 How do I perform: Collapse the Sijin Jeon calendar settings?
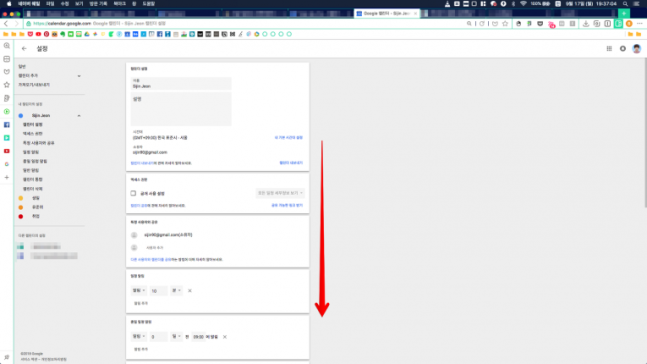pos(79,116)
